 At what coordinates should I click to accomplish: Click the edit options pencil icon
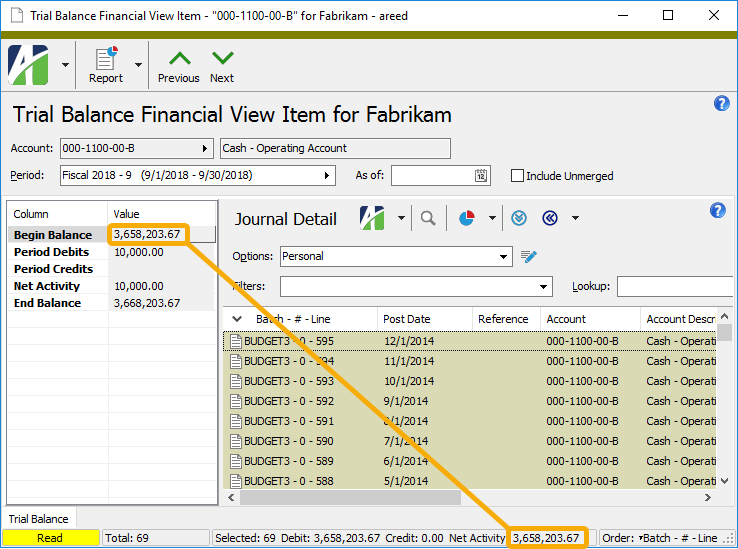(x=529, y=257)
